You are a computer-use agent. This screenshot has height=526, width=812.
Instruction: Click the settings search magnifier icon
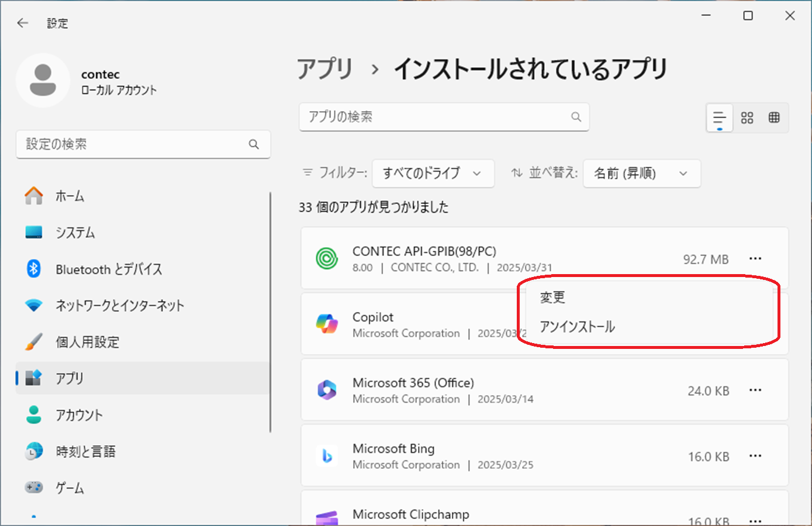(x=254, y=144)
